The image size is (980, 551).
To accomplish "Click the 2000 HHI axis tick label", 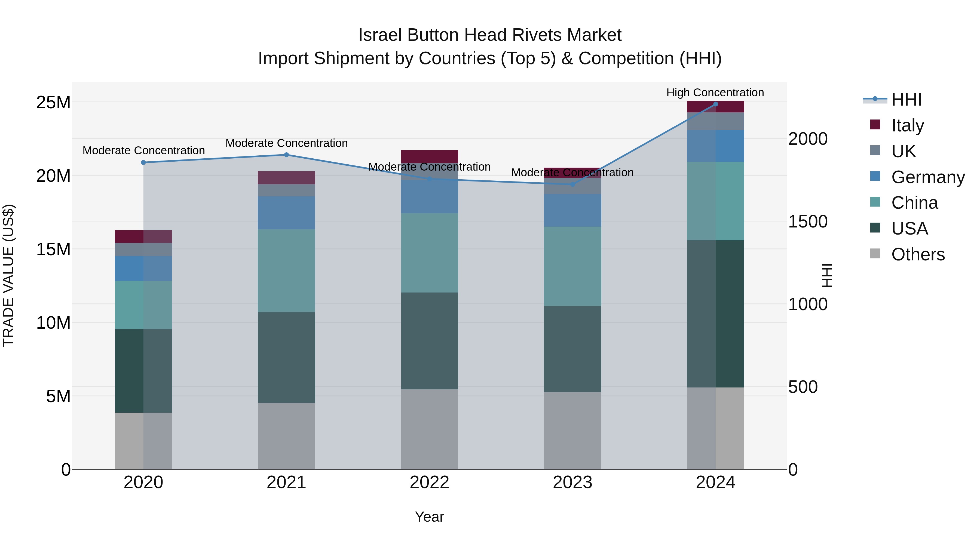I will point(808,139).
